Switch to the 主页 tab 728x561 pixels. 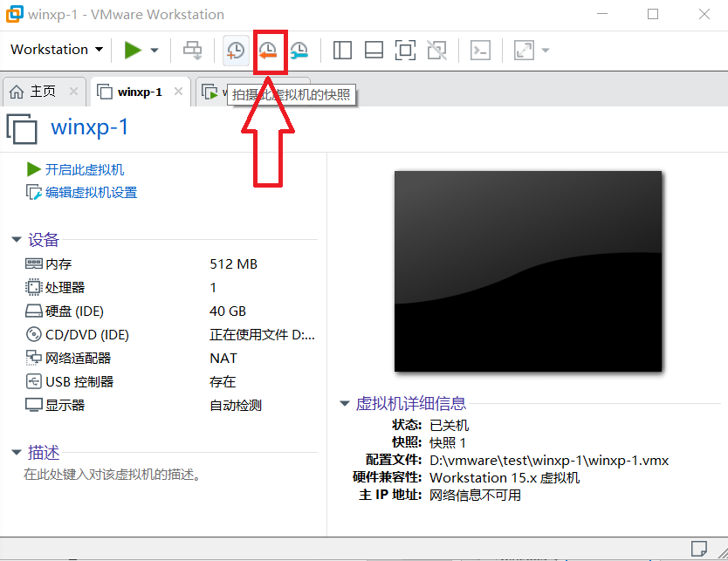click(43, 92)
